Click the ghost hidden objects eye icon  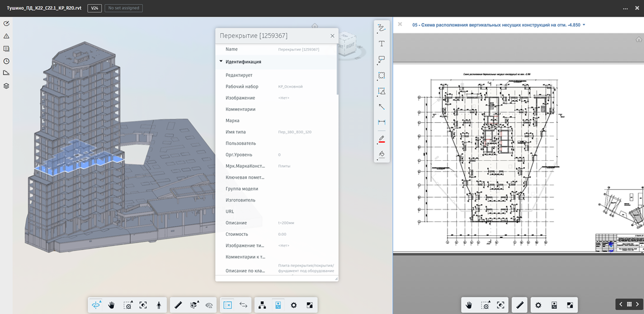tap(210, 304)
